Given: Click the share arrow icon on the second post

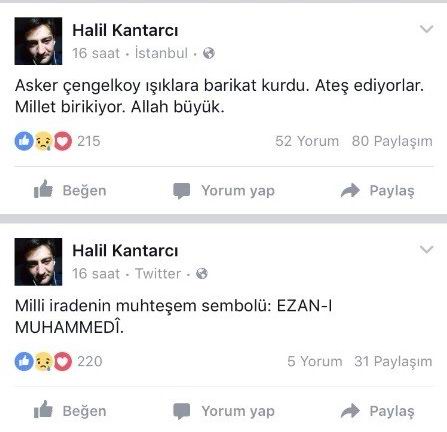Looking at the screenshot, I should 350,411.
